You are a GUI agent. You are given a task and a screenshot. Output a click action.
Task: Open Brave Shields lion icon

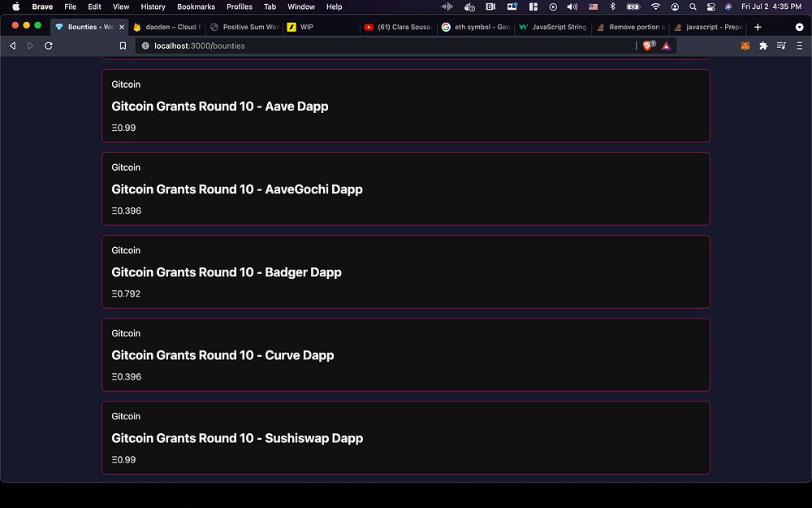tap(647, 46)
